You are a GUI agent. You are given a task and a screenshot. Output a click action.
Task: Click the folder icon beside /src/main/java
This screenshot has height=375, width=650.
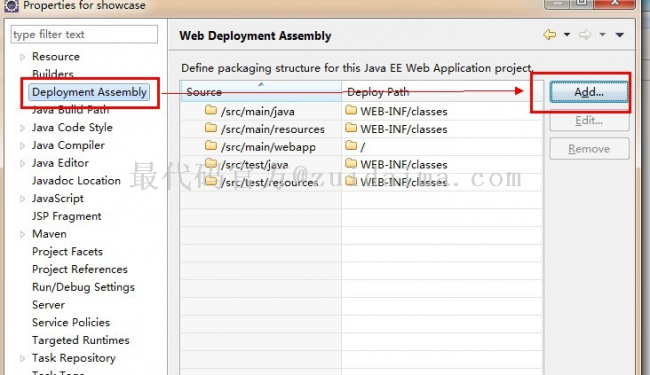pyautogui.click(x=211, y=110)
